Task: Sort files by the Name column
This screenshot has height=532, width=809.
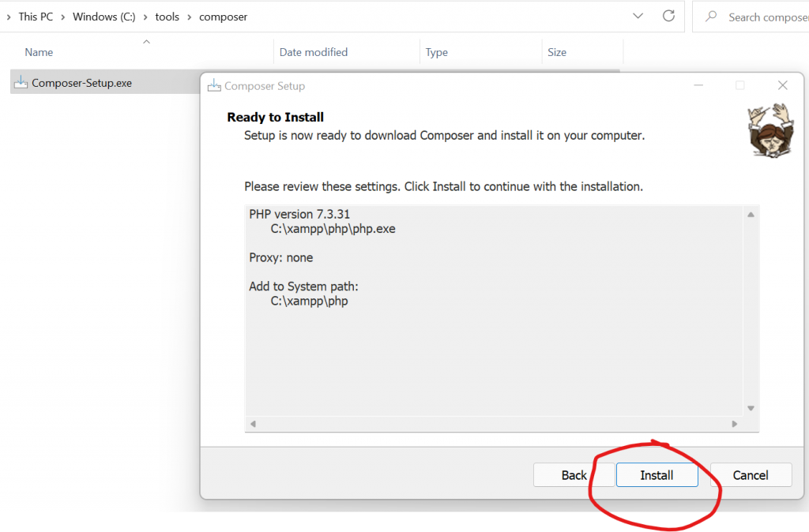Action: pos(39,52)
